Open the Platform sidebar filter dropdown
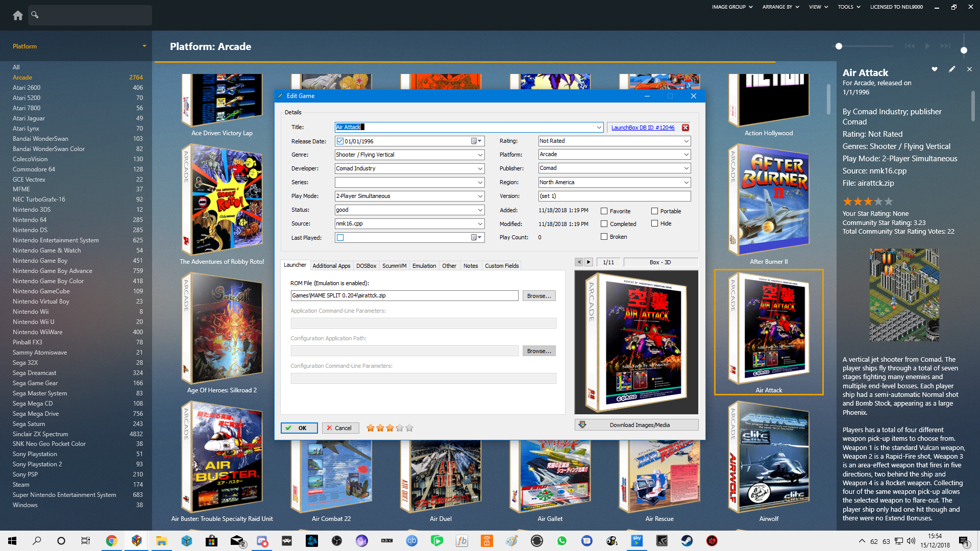 tap(144, 46)
